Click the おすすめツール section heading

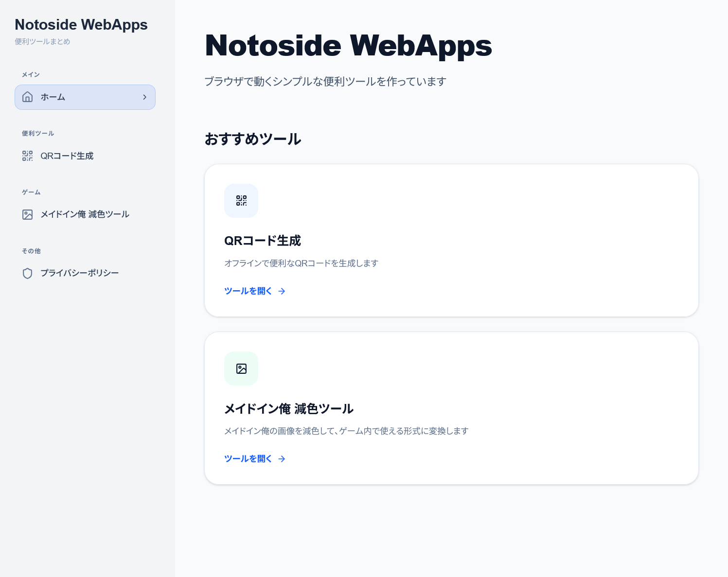click(x=253, y=140)
